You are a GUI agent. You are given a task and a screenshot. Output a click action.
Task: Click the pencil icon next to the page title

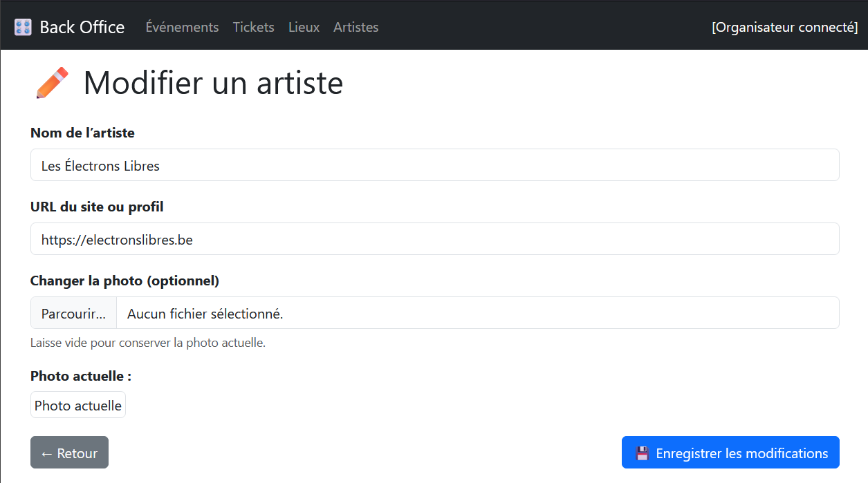pyautogui.click(x=51, y=82)
